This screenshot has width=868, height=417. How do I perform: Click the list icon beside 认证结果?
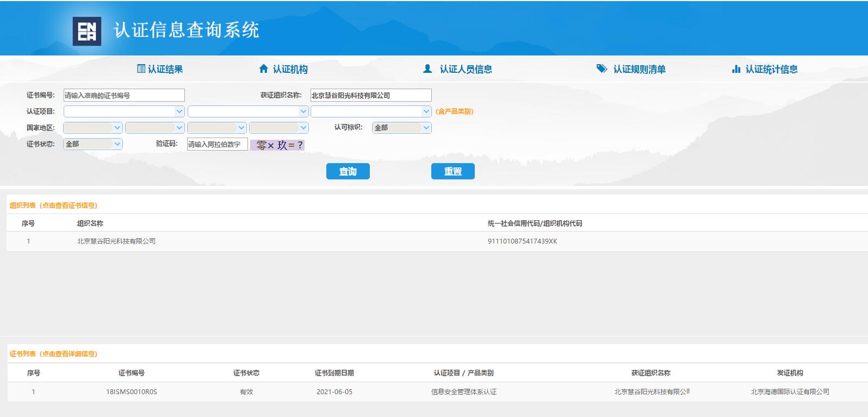click(x=141, y=69)
